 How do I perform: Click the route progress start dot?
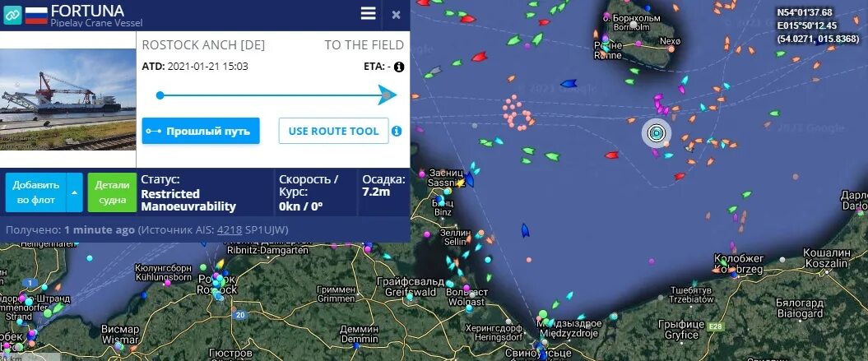(x=160, y=95)
